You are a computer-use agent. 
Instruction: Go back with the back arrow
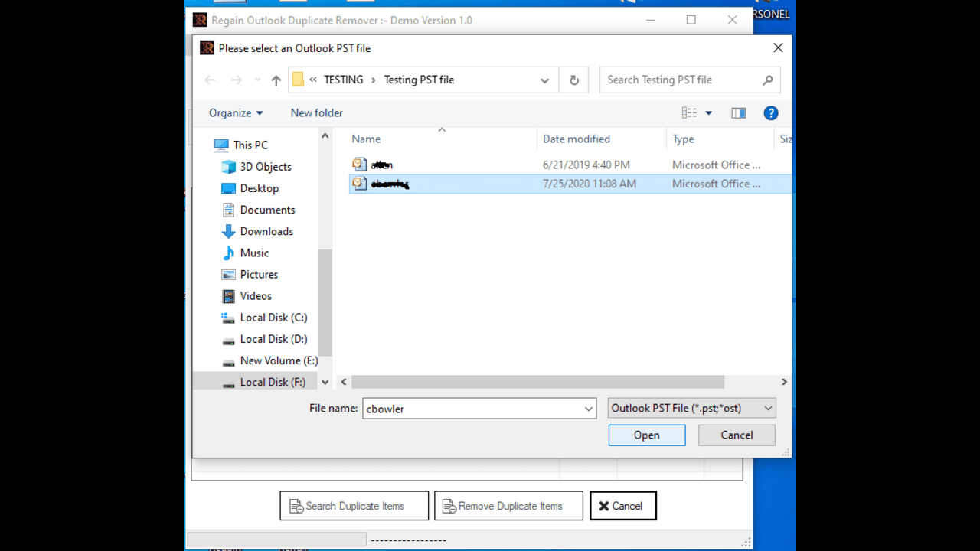point(211,80)
